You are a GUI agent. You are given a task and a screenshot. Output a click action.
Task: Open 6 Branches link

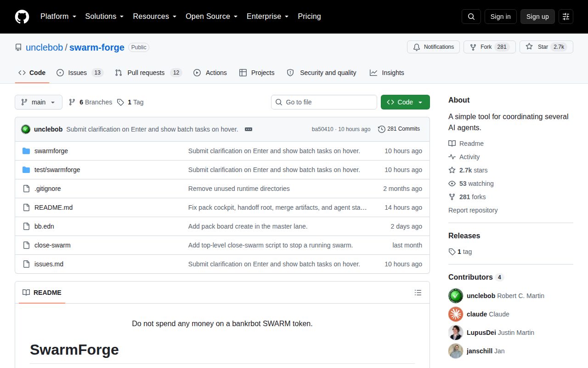point(90,102)
